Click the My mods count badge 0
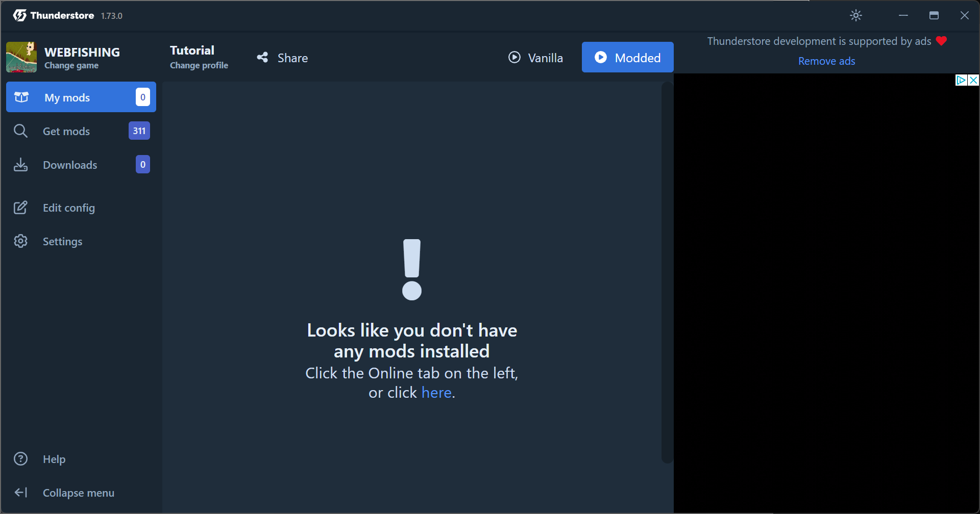Image resolution: width=980 pixels, height=514 pixels. (143, 97)
